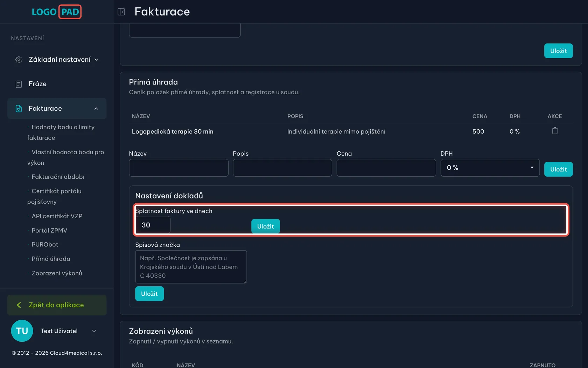Viewport: 588px width, 368px height.
Task: Click the LOGO PAD logo
Action: coord(57,12)
